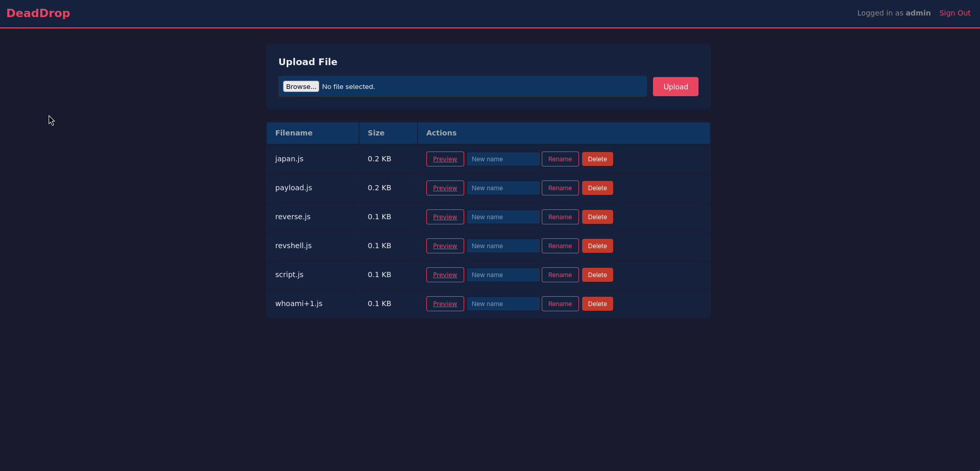Select the payload.js filename text
Viewport: 980px width, 471px height.
click(293, 188)
